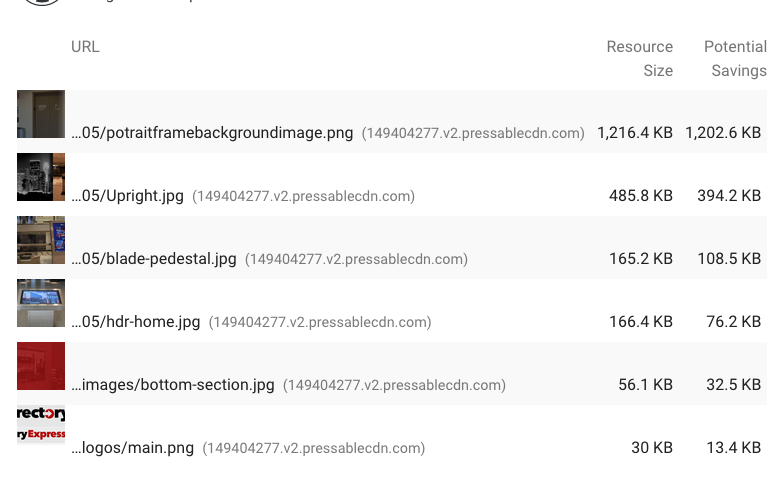
Task: Open the …05/blade-pedestal.jpg URL
Action: click(154, 259)
